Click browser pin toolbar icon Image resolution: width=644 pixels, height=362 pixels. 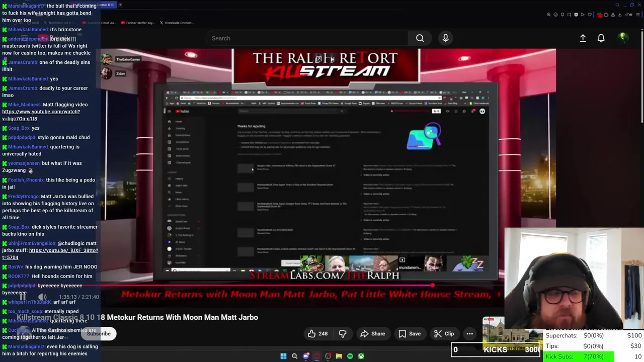tap(562, 15)
